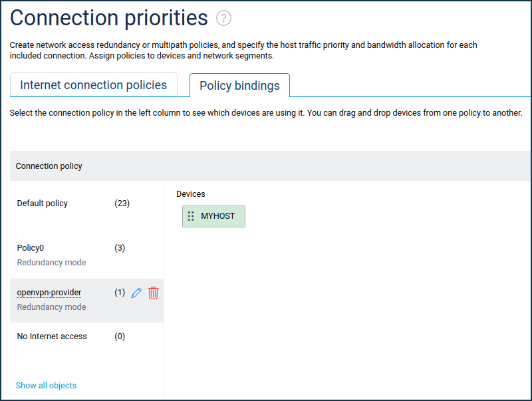The width and height of the screenshot is (532, 401).
Task: Choose the Policy0 connection policy
Action: tap(31, 248)
